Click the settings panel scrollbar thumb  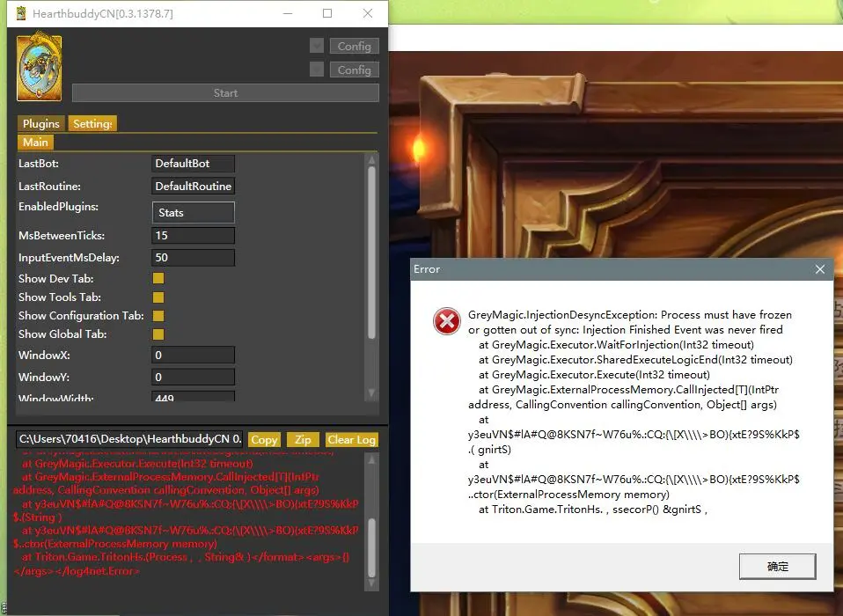(x=371, y=253)
